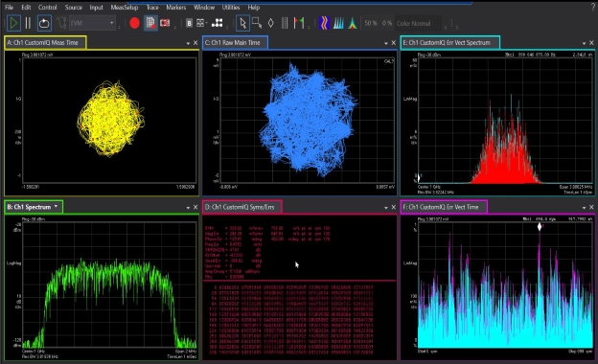Click the stacked multi-trace layout icon
Image resolution: width=598 pixels, height=364 pixels.
point(218,23)
